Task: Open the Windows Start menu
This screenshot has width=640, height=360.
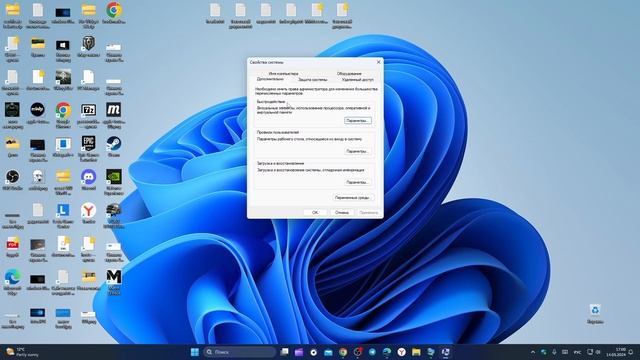Action: (195, 352)
